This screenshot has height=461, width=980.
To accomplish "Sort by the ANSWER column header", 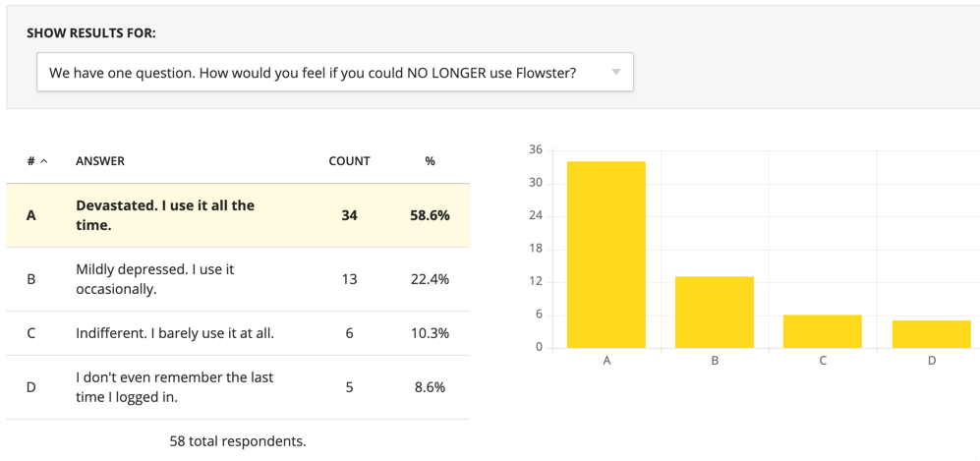I will 100,161.
